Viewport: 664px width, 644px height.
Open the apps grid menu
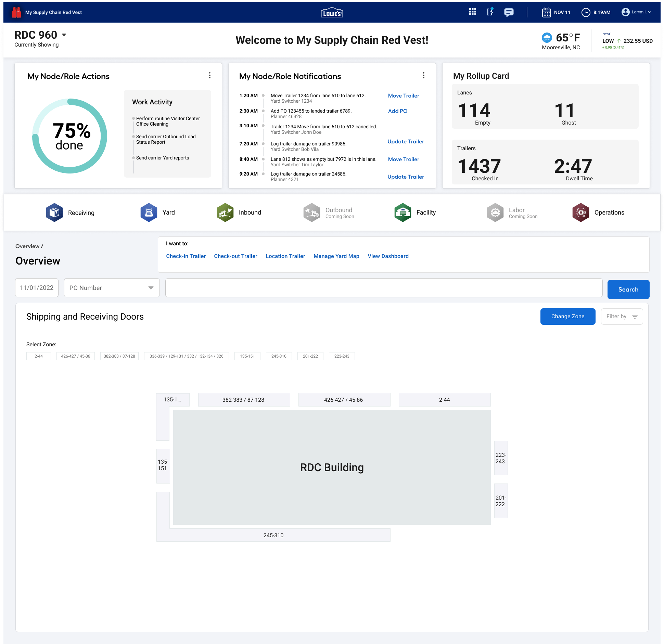473,12
